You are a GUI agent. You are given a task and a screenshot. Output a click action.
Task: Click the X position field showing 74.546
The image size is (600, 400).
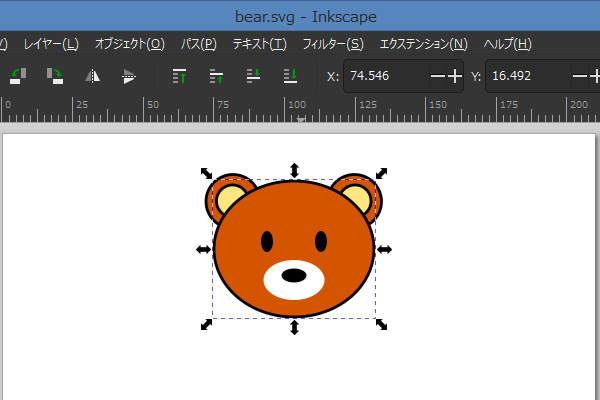[385, 76]
